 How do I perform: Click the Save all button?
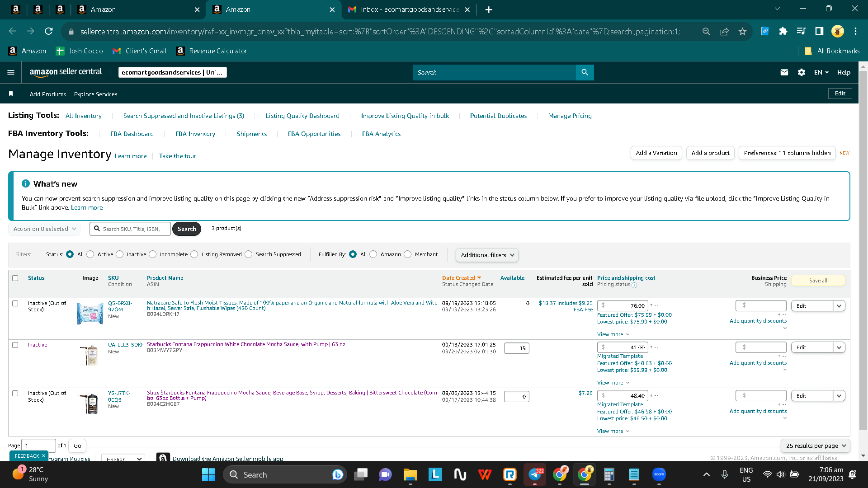[818, 281]
